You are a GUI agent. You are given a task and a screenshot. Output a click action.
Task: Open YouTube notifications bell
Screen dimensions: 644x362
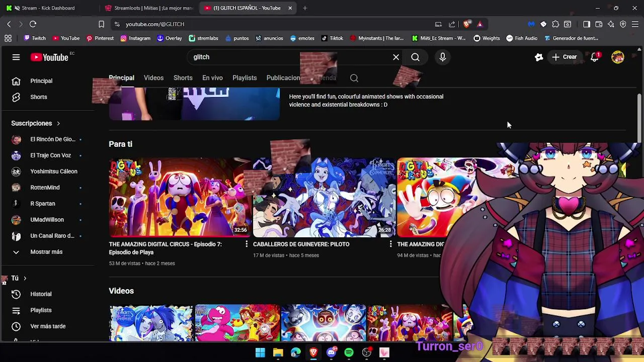[595, 57]
